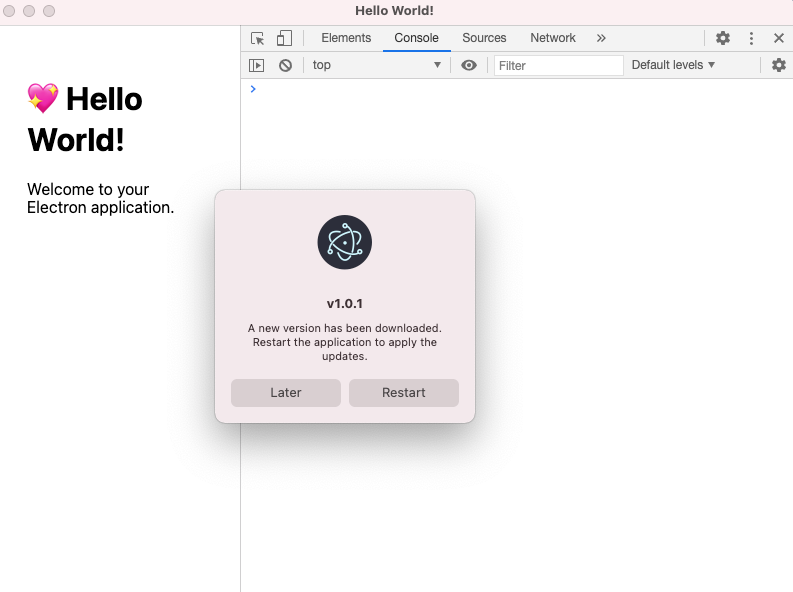Viewport: 793px width, 592px height.
Task: Close the DevTools panel
Action: (x=779, y=38)
